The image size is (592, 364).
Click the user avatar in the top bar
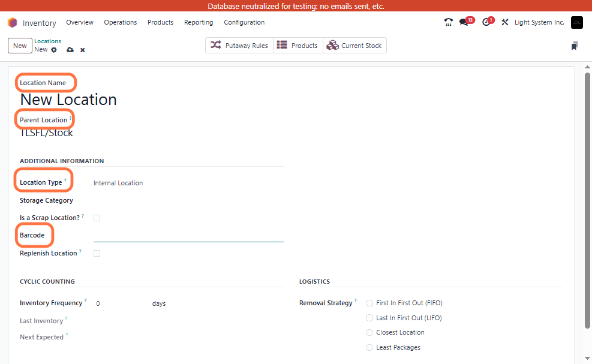click(576, 22)
